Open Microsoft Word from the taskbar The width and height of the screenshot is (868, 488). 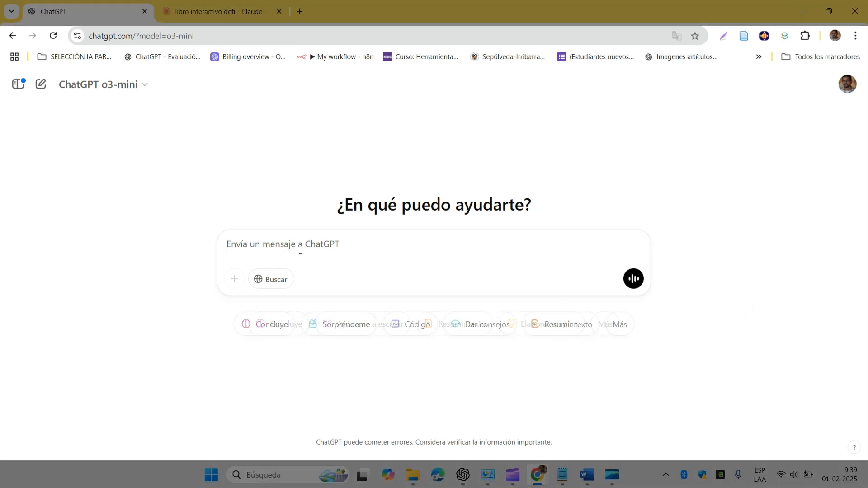[x=587, y=475]
